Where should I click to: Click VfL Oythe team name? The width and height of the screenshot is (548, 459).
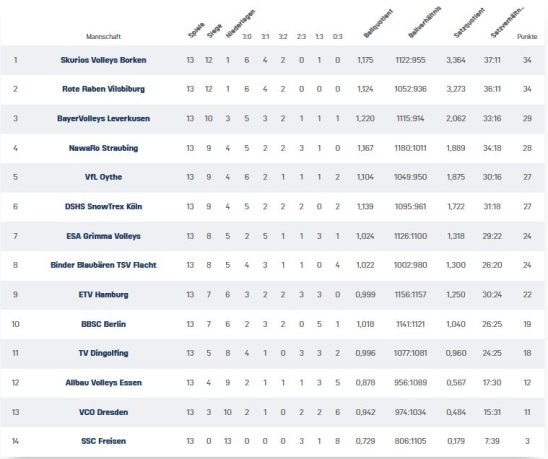tap(103, 177)
